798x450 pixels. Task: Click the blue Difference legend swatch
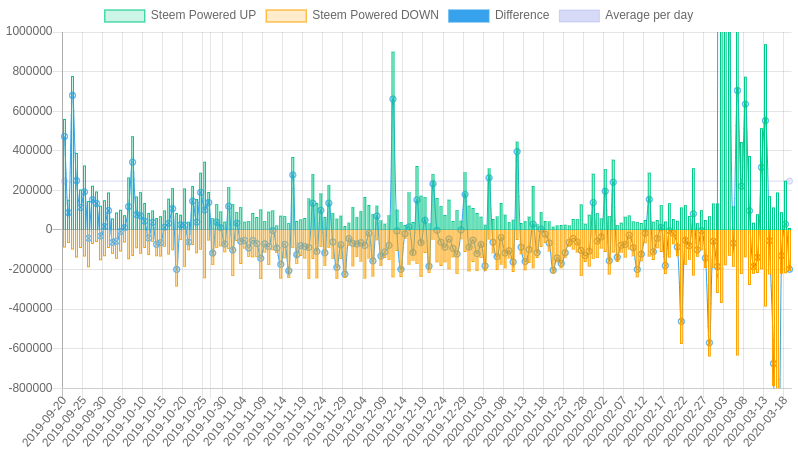coord(469,16)
